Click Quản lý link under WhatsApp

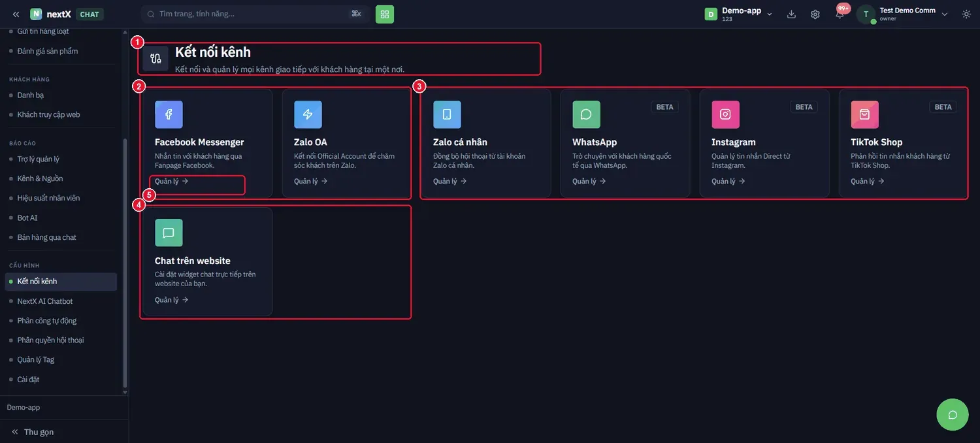(x=589, y=182)
